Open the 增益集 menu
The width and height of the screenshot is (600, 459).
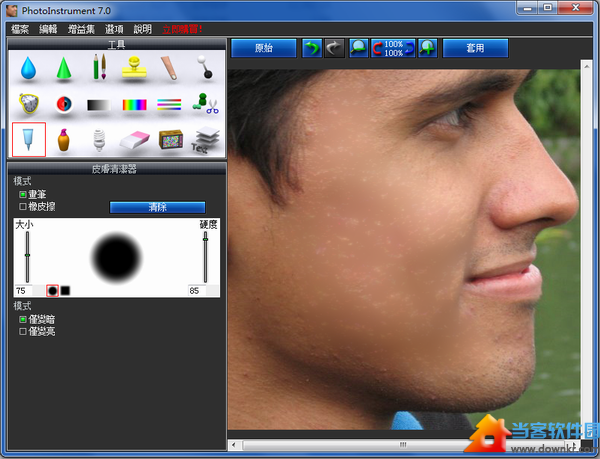(x=81, y=29)
